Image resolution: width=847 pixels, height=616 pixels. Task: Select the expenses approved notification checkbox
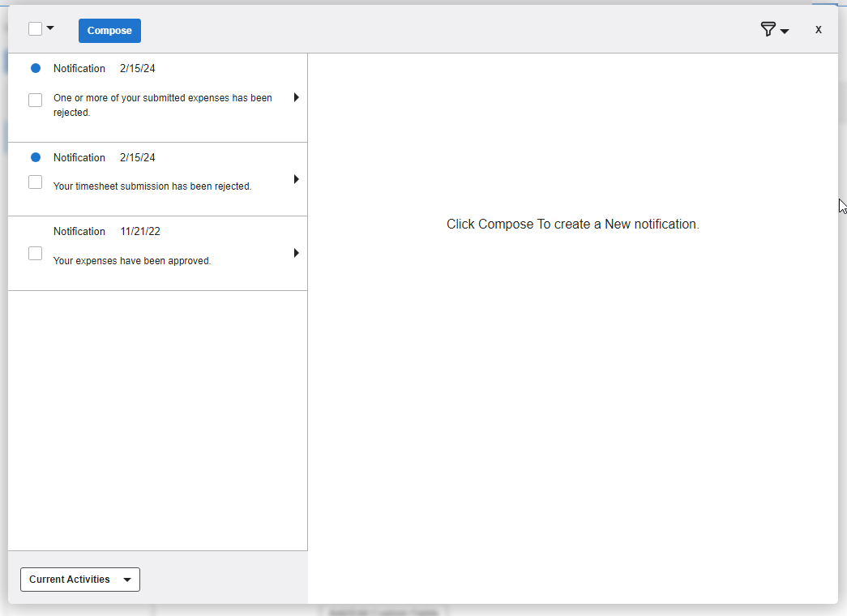pos(35,254)
